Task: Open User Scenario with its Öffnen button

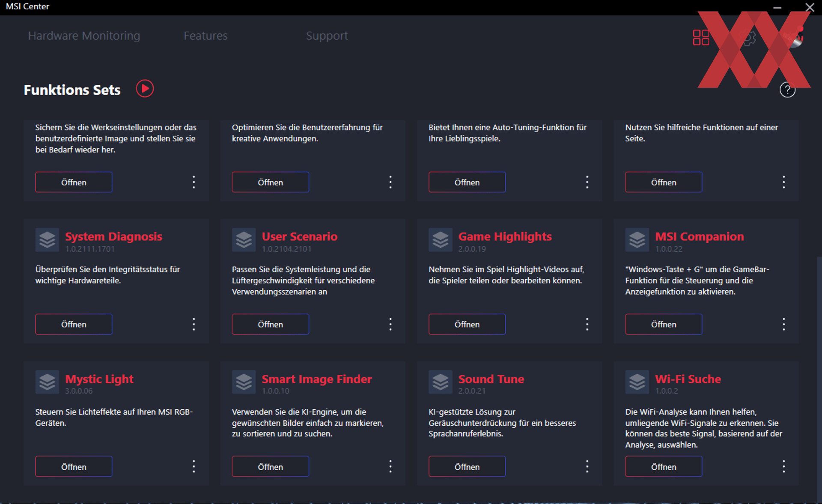Action: (270, 324)
